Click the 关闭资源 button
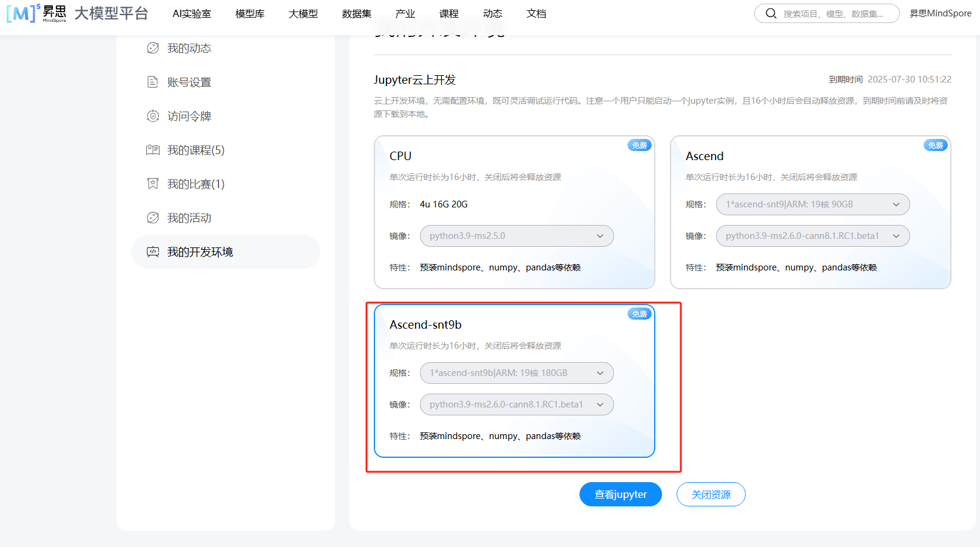980x547 pixels. [x=711, y=494]
